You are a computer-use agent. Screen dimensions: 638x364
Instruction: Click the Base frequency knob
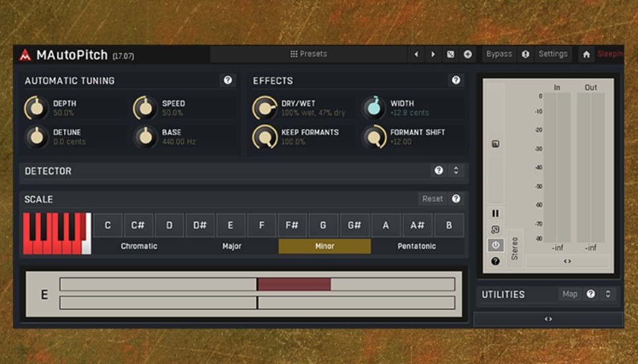pos(145,137)
